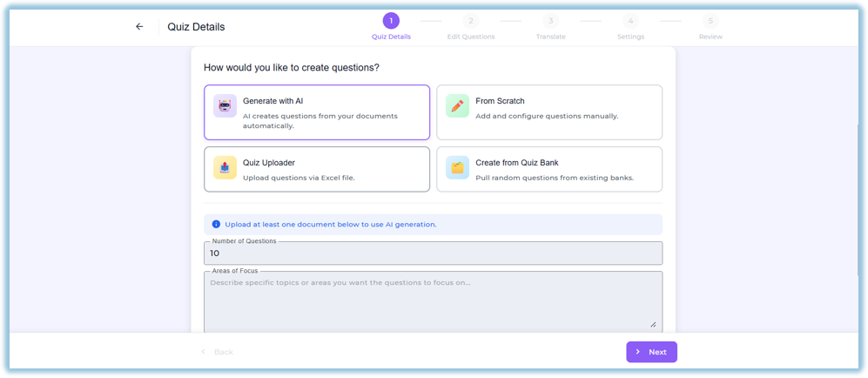The height and width of the screenshot is (378, 868).
Task: Click into the Areas of Focus text area
Action: point(433,302)
